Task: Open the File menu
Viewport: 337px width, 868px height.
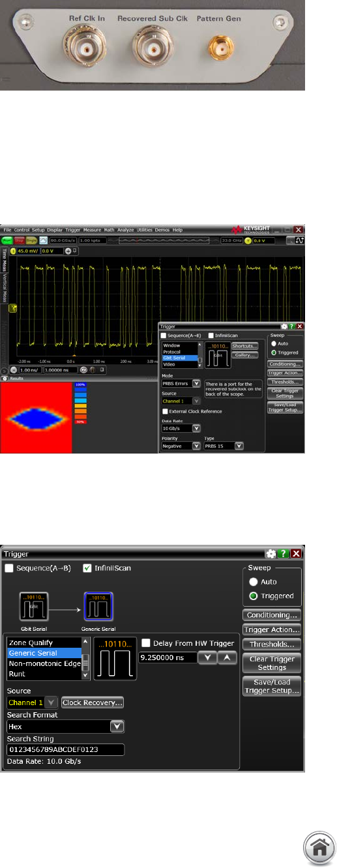Action: tap(7, 230)
